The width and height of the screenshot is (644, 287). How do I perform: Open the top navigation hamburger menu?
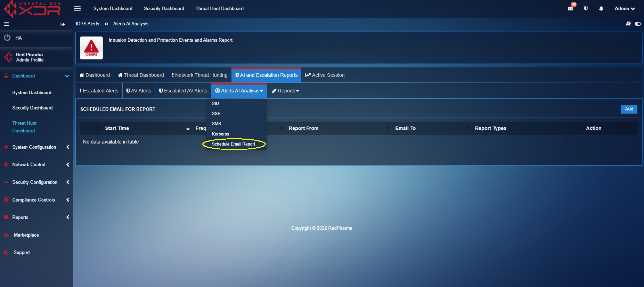pos(77,8)
